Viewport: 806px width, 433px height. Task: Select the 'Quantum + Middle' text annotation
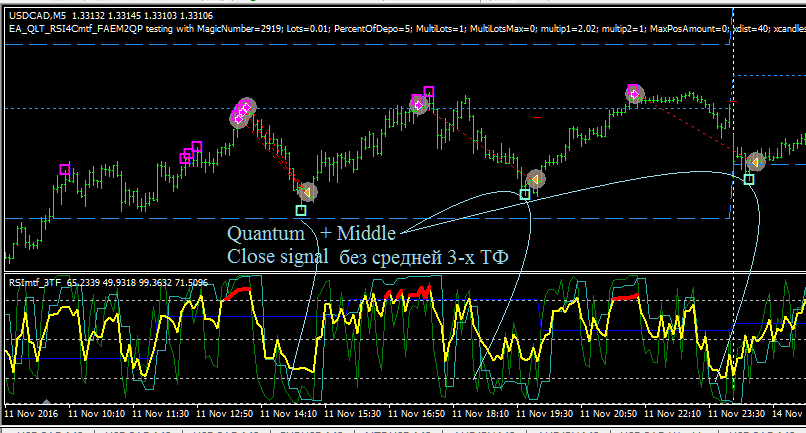tap(312, 233)
